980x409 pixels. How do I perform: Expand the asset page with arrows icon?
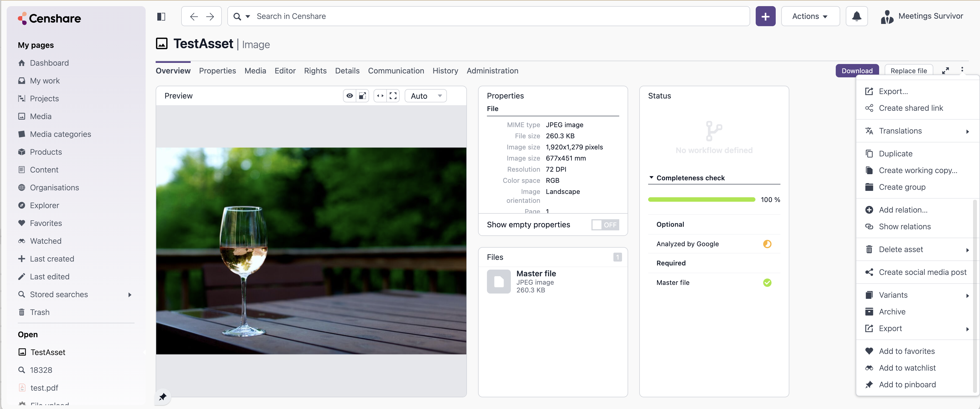[945, 70]
